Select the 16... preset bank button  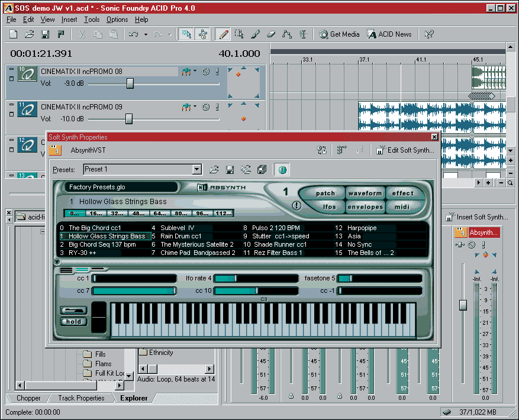click(96, 214)
